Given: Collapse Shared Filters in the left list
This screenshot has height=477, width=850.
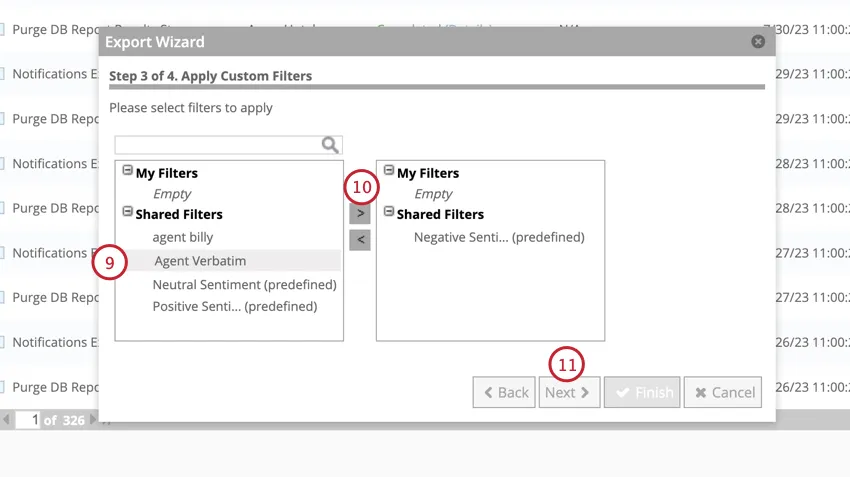Looking at the screenshot, I should (x=128, y=212).
